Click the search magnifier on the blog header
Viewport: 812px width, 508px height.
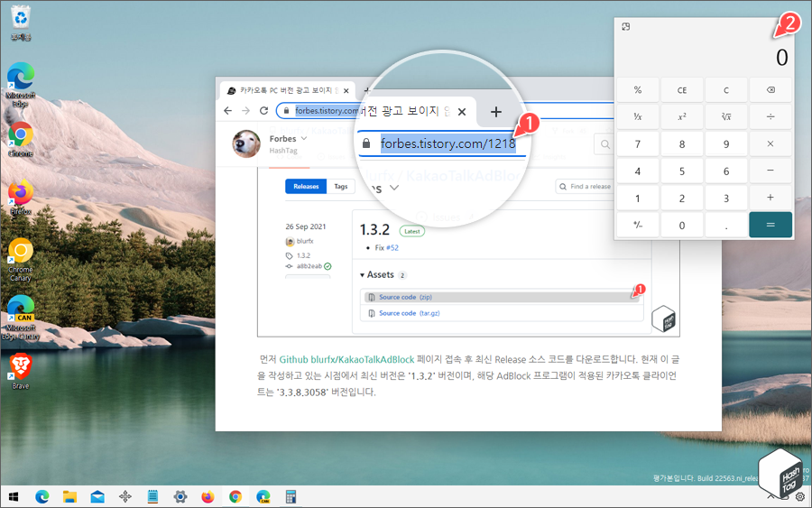tap(604, 144)
